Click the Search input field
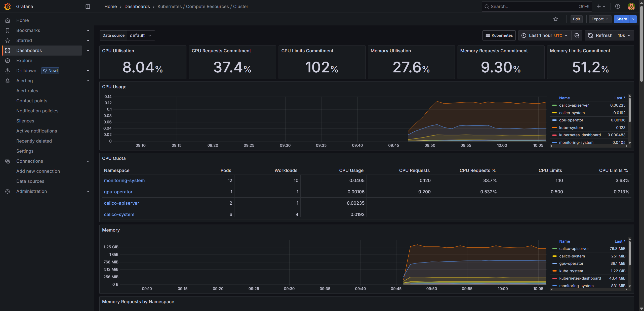Image resolution: width=644 pixels, height=311 pixels. point(537,7)
